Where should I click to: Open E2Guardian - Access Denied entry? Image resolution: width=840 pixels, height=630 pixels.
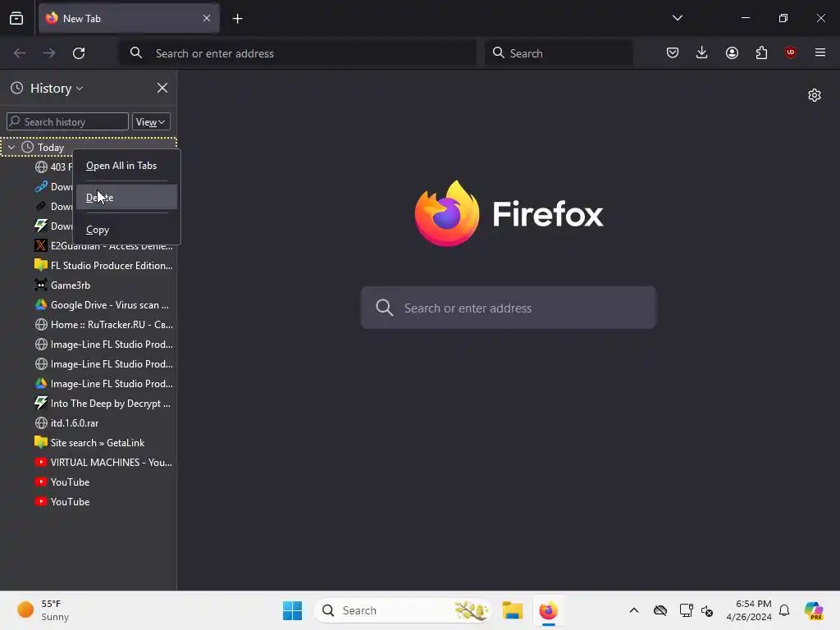click(x=104, y=246)
